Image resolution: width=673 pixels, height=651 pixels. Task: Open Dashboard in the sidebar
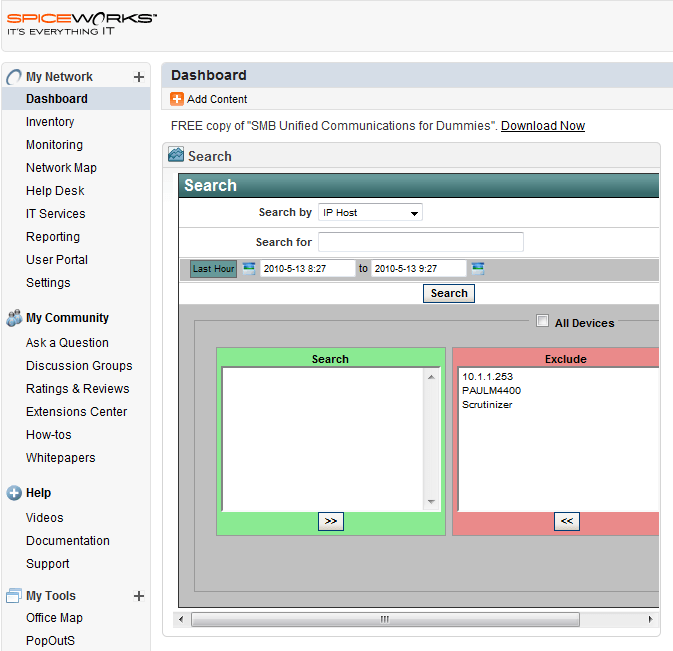(x=57, y=99)
